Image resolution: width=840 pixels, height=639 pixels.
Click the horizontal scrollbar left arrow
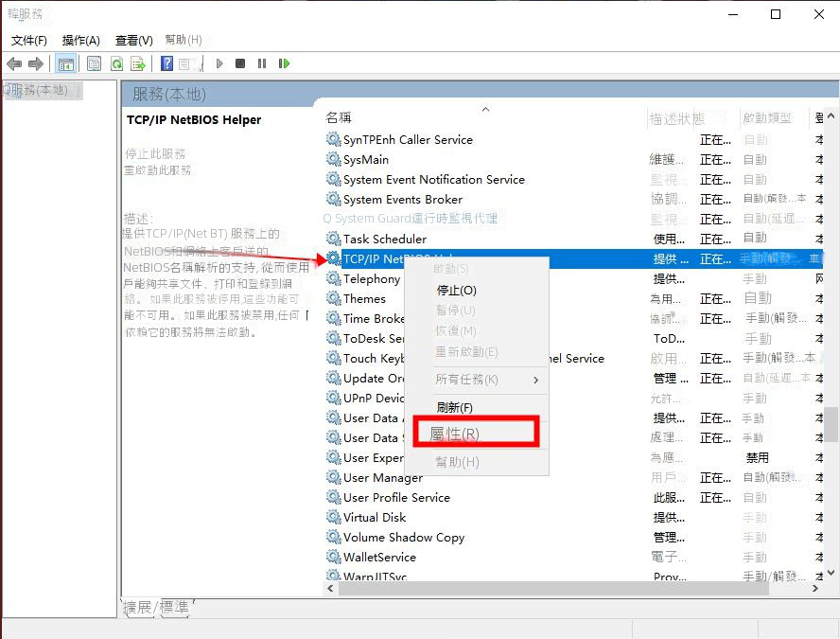[x=330, y=588]
